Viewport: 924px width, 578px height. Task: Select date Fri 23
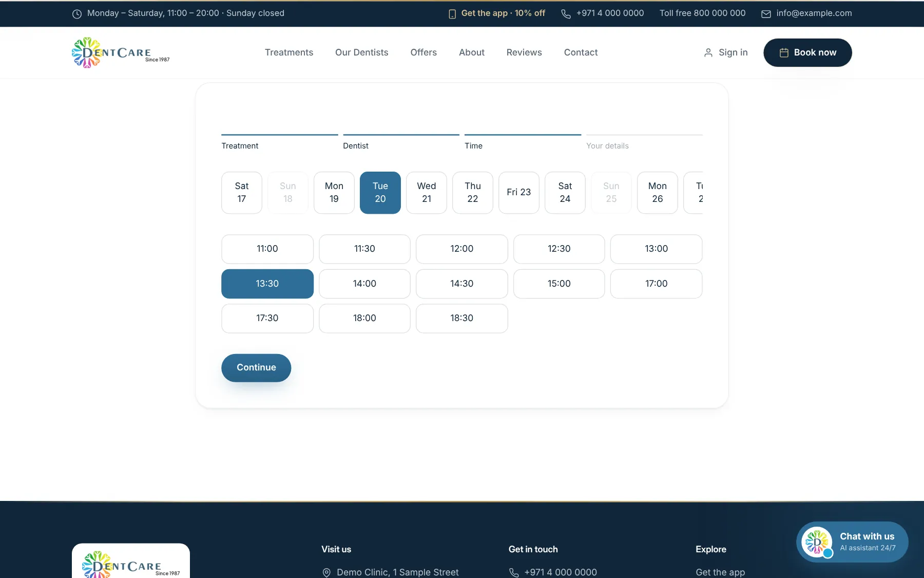coord(519,193)
